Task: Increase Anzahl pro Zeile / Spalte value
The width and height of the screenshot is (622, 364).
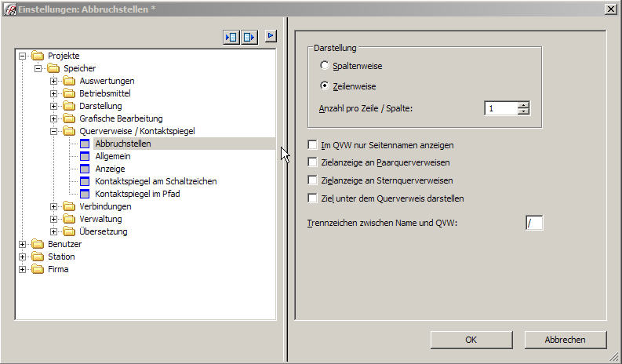Action: 524,105
